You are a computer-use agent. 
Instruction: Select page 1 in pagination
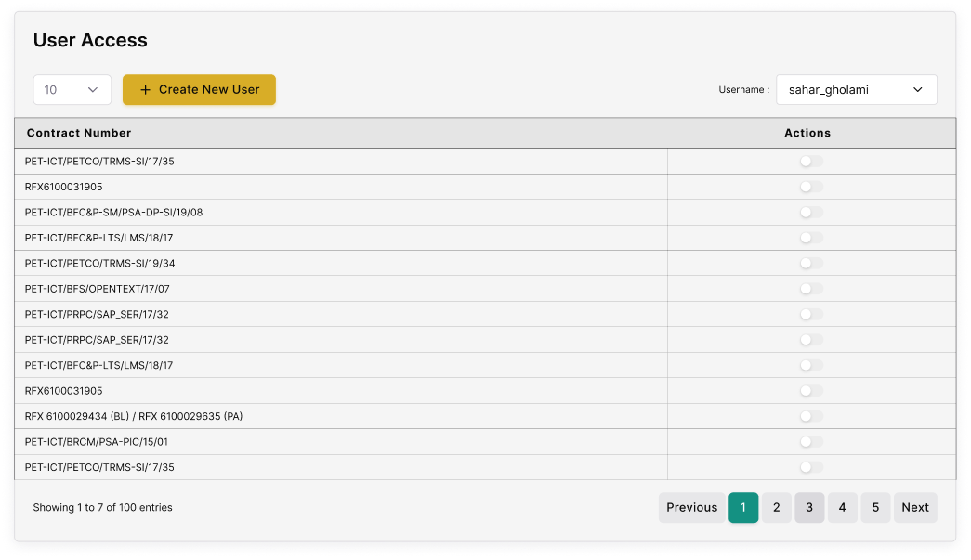[743, 508]
